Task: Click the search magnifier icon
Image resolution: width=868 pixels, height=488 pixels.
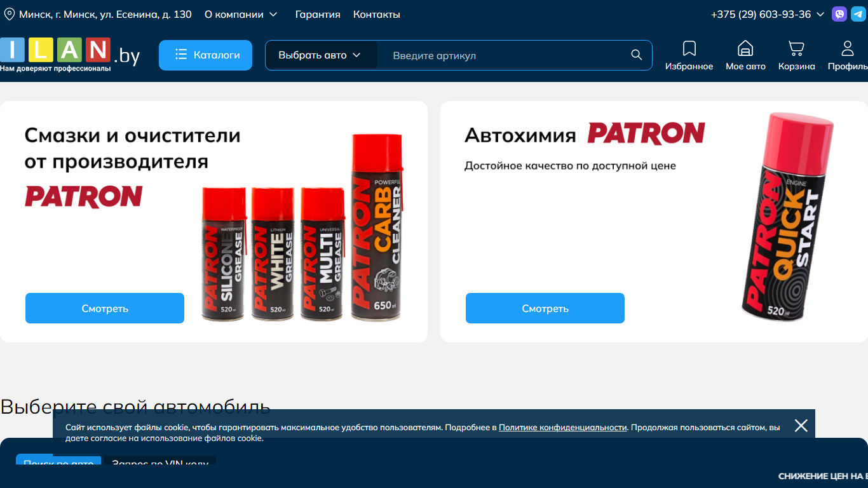Action: coord(637,55)
